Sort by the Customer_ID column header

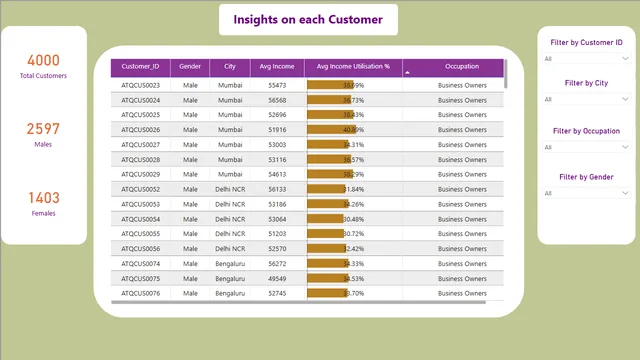point(140,67)
